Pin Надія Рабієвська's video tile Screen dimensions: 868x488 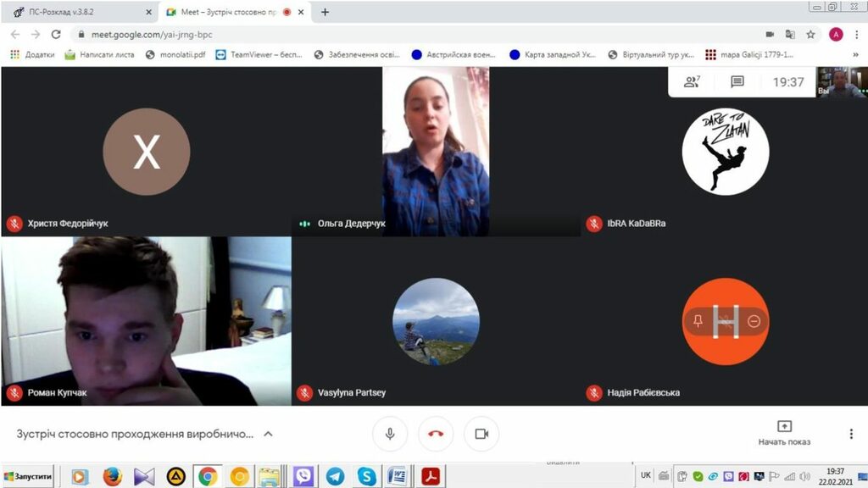coord(698,320)
